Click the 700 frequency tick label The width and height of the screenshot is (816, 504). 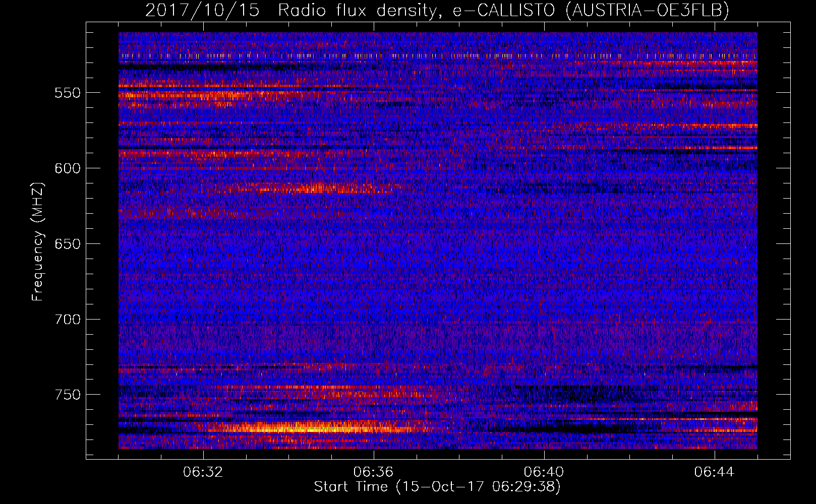68,320
